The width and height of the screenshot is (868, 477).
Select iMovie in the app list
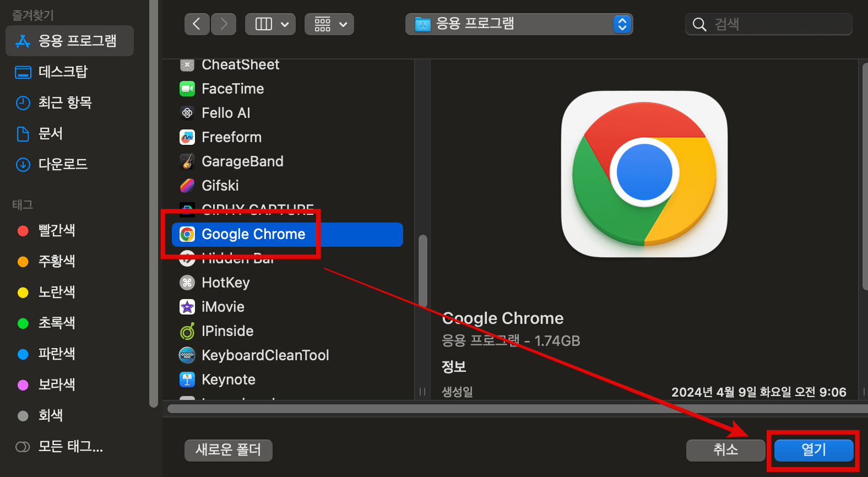tap(287, 307)
